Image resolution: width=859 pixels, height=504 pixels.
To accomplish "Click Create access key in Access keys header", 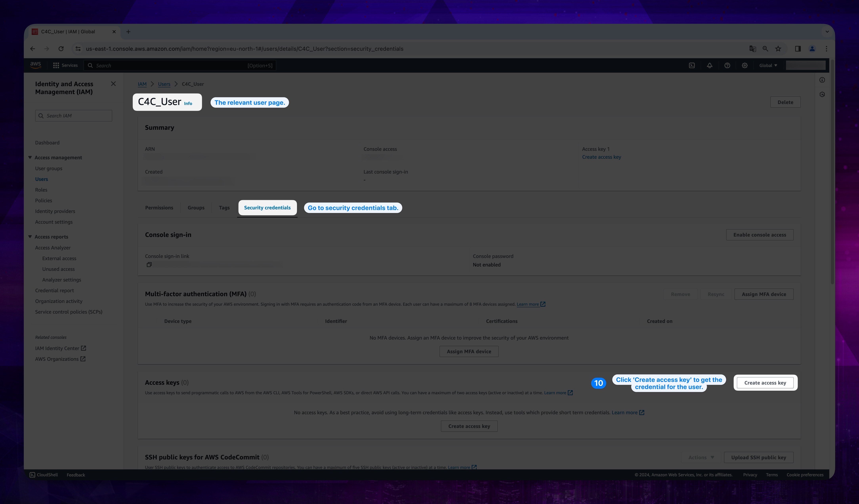I will 765,383.
